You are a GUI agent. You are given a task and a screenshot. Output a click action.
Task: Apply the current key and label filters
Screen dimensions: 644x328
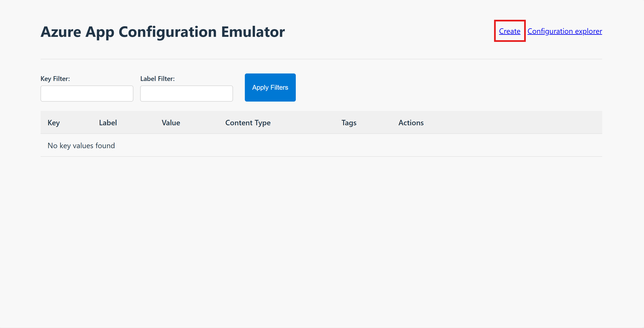(270, 87)
